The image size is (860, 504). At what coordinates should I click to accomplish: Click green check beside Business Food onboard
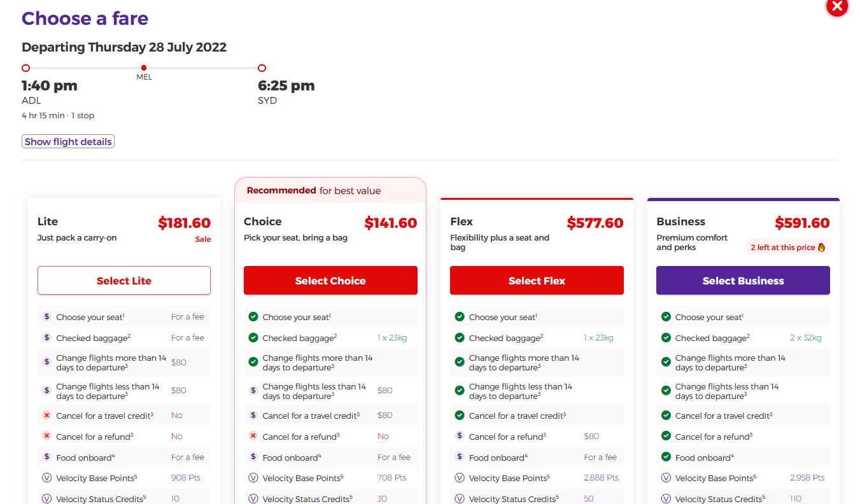pyautogui.click(x=666, y=457)
